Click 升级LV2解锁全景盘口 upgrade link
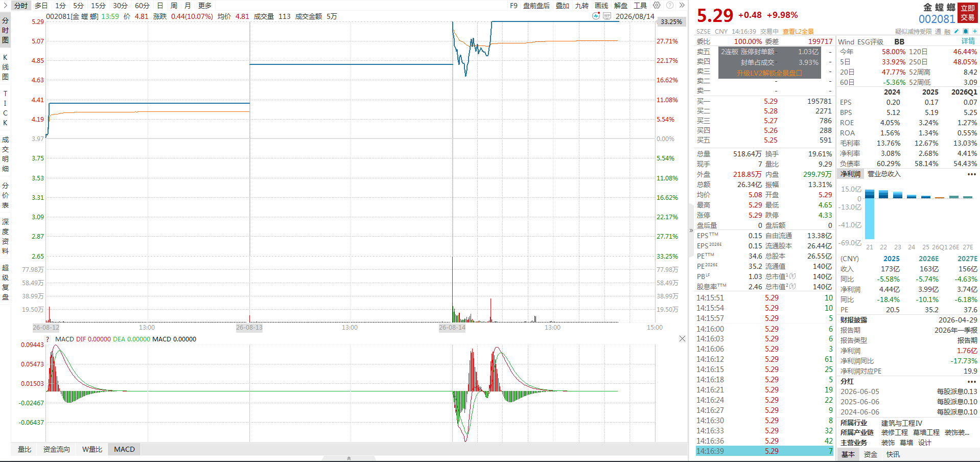Image resolution: width=980 pixels, height=462 pixels. 769,73
